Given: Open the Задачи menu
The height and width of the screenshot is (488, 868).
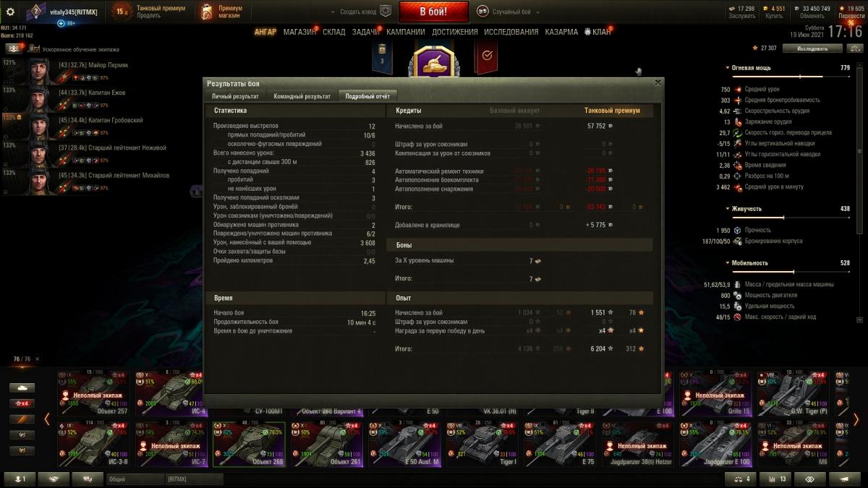Looking at the screenshot, I should pyautogui.click(x=366, y=32).
